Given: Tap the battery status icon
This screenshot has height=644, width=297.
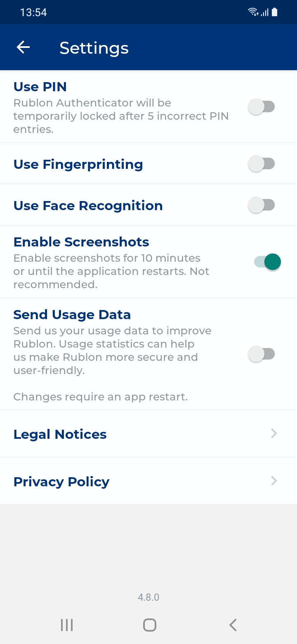Looking at the screenshot, I should coord(275,12).
